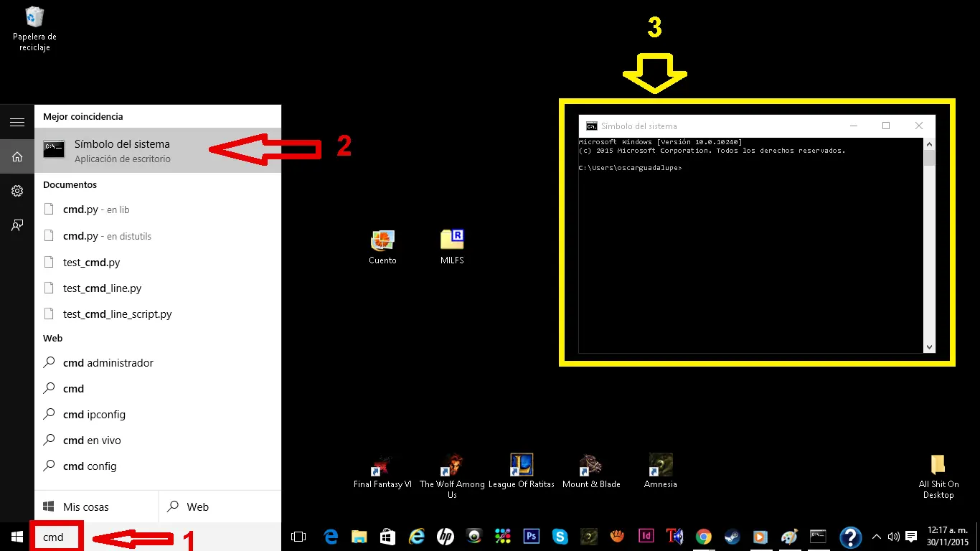Open Skype from the taskbar
This screenshot has height=551, width=980.
(560, 537)
